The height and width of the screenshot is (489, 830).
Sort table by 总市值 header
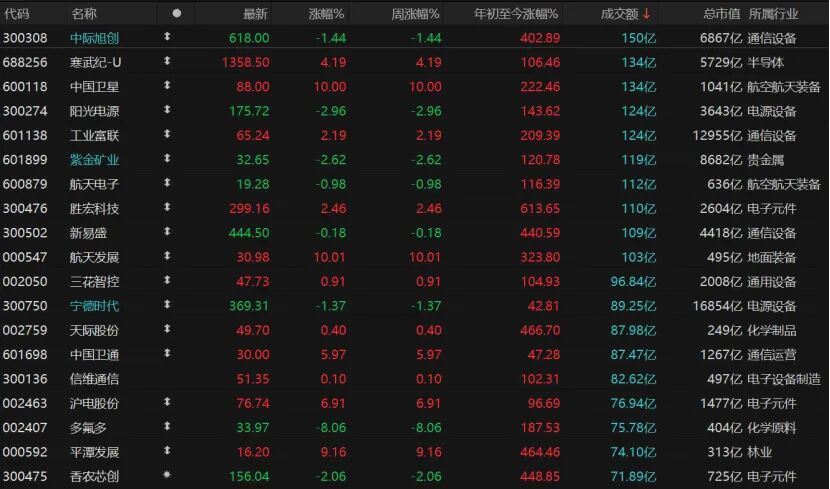[721, 13]
